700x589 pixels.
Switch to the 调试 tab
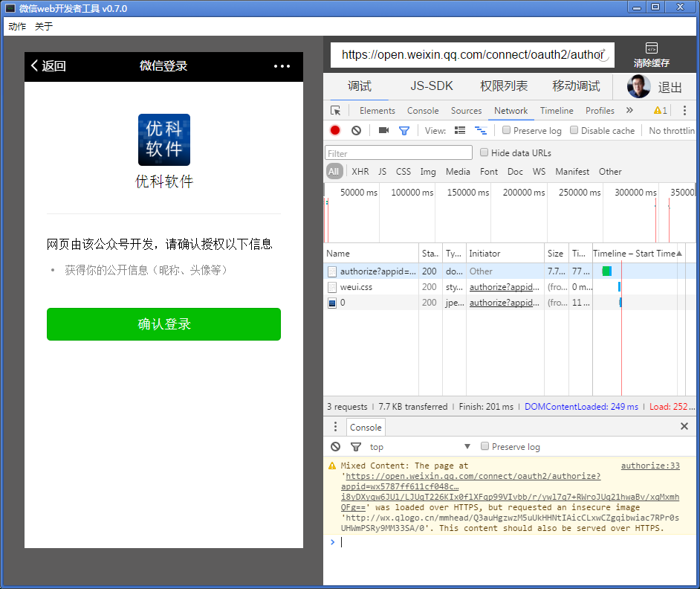[x=360, y=86]
